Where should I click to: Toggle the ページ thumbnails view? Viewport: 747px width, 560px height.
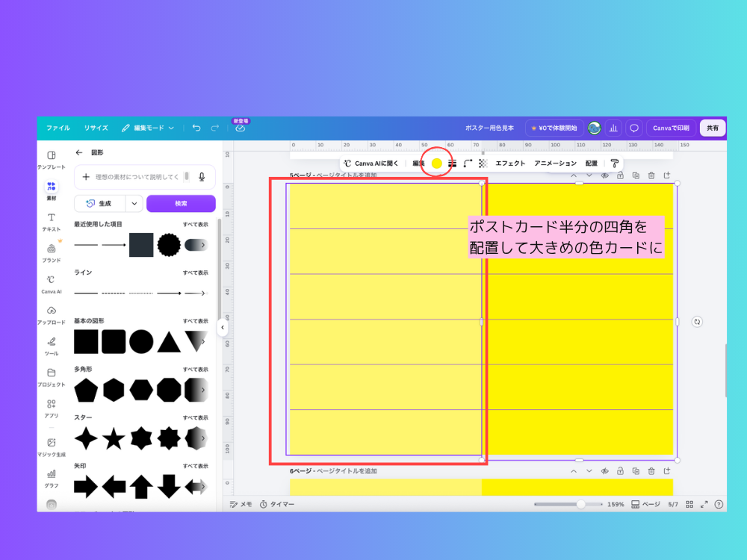coord(645,504)
